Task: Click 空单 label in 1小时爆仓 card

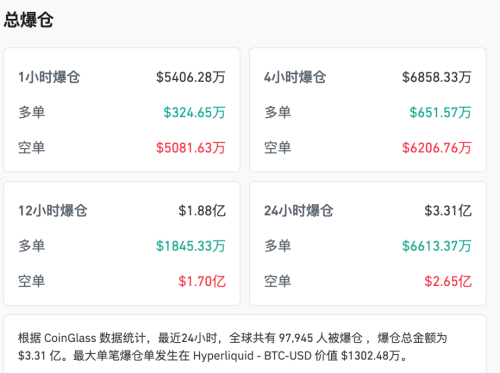Action: coord(31,148)
